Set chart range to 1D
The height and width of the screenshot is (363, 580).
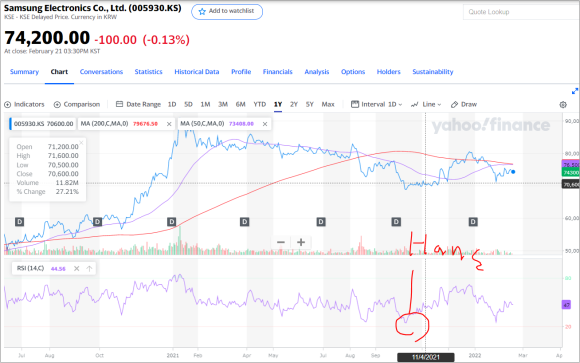click(x=172, y=104)
